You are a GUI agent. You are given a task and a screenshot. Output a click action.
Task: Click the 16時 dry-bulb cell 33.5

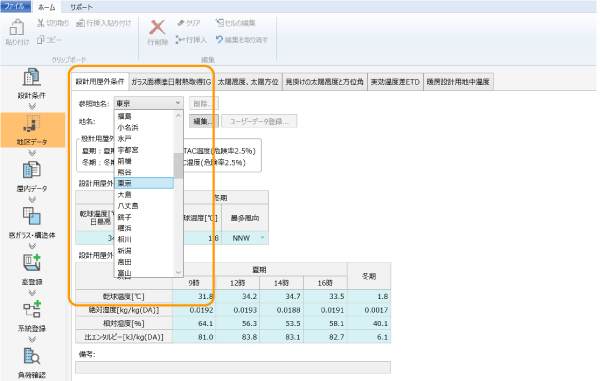point(325,296)
